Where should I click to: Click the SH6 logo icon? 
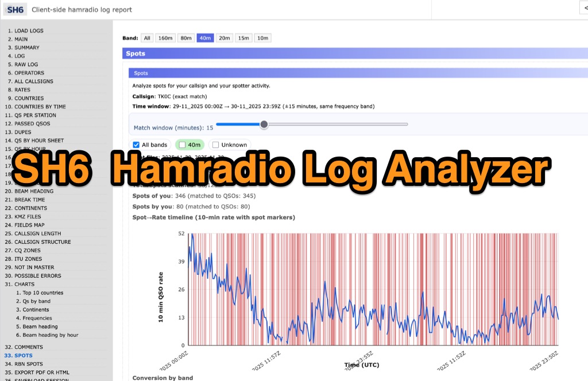tap(14, 9)
